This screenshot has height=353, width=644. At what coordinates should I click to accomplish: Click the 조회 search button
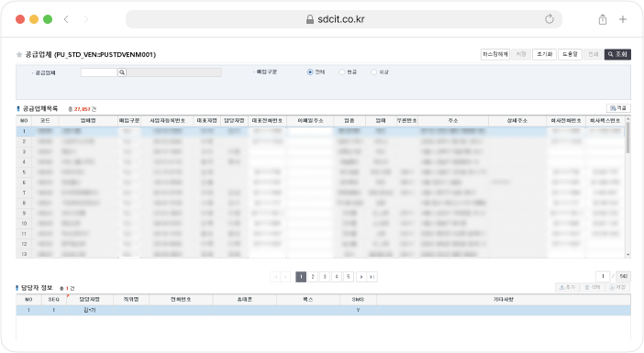coord(617,54)
